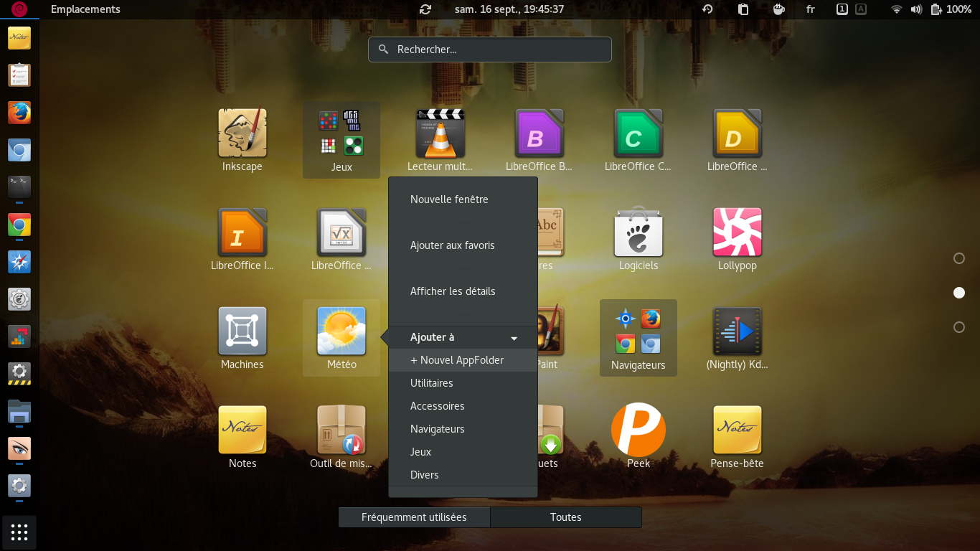Select + Nouvel AppFolder
Image resolution: width=980 pixels, height=551 pixels.
(x=463, y=360)
